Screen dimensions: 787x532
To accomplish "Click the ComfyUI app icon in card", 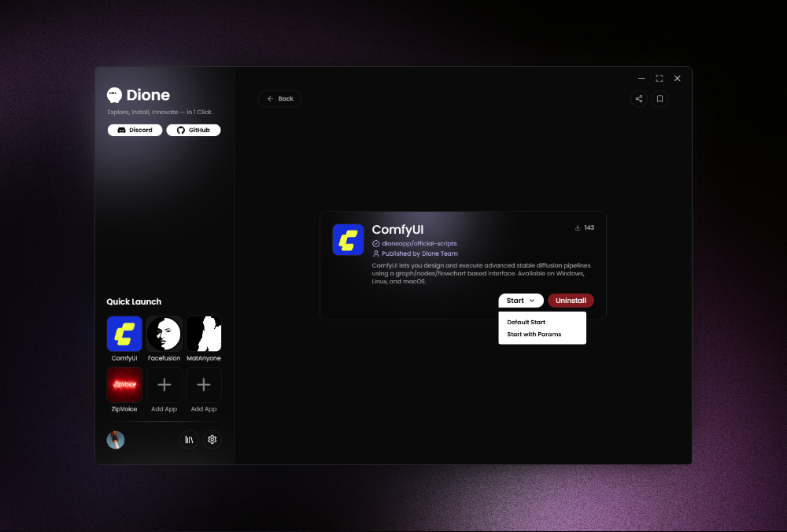I will [x=348, y=240].
